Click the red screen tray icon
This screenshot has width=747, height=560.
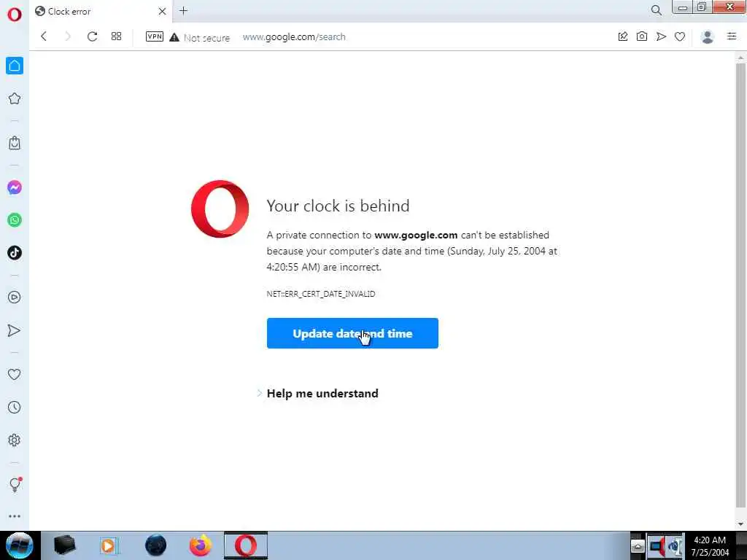click(x=657, y=545)
